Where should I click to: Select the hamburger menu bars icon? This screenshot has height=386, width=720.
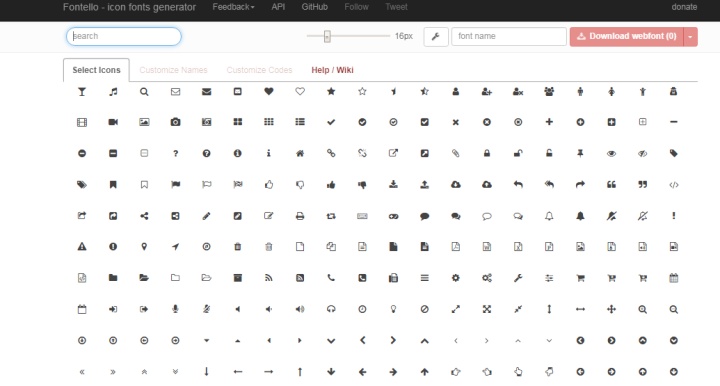[x=424, y=278]
